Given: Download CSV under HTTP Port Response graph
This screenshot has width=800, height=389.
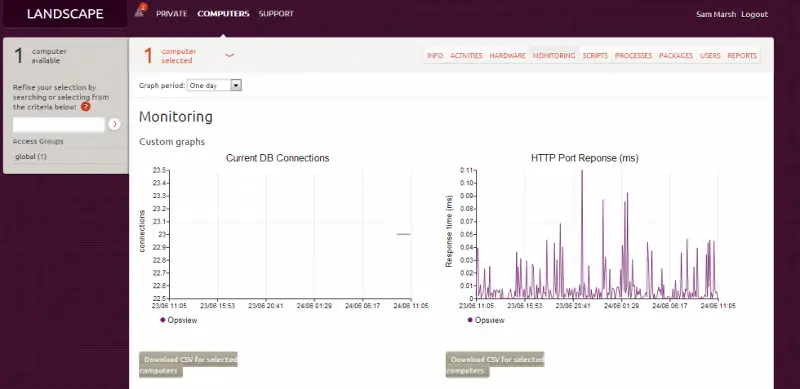Looking at the screenshot, I should 495,364.
